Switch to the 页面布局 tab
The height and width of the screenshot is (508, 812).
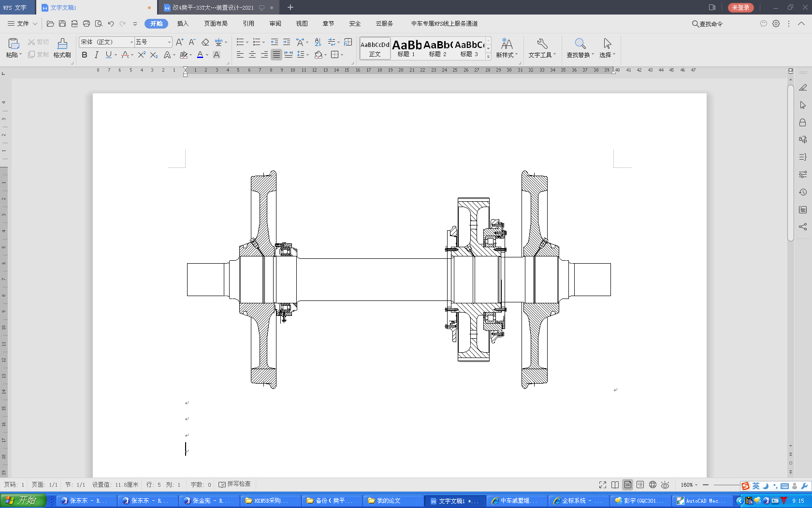(216, 23)
